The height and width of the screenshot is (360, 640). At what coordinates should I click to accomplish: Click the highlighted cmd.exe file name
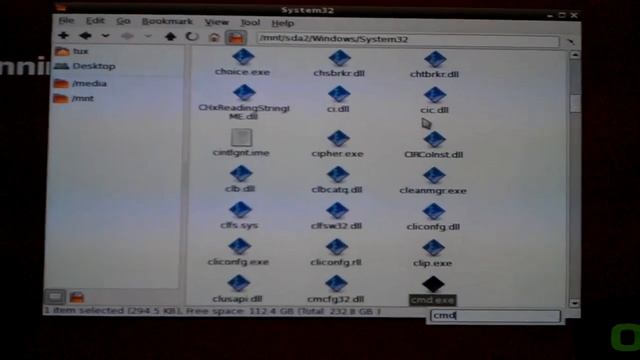[x=433, y=300]
